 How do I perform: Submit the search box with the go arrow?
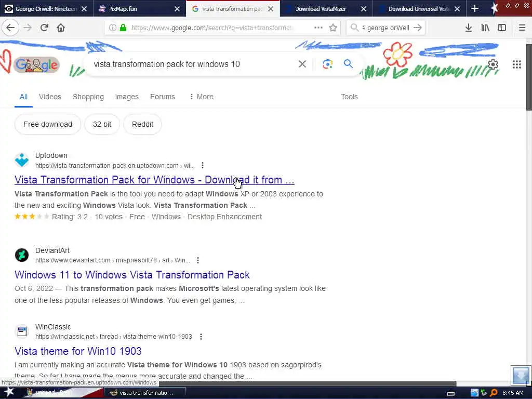418,28
